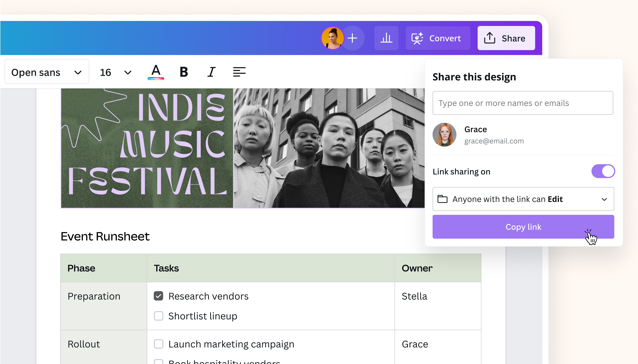Click the folder icon in link permissions row
638x364 pixels.
[442, 199]
